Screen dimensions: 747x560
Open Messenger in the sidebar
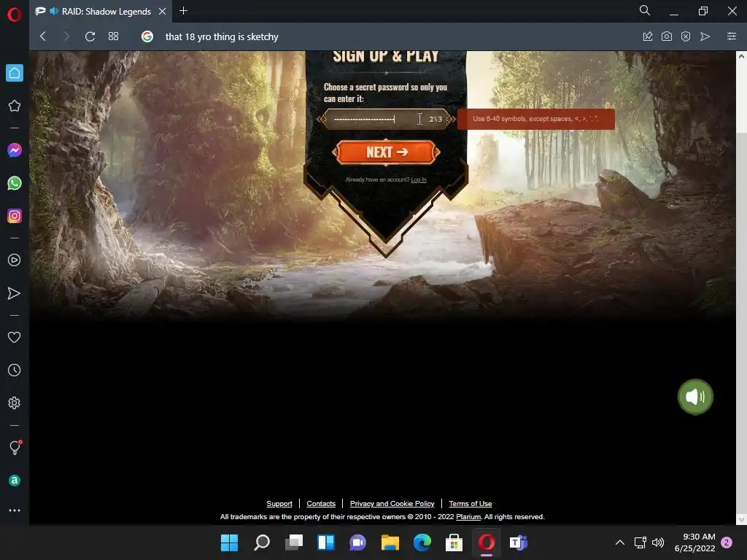coord(15,150)
